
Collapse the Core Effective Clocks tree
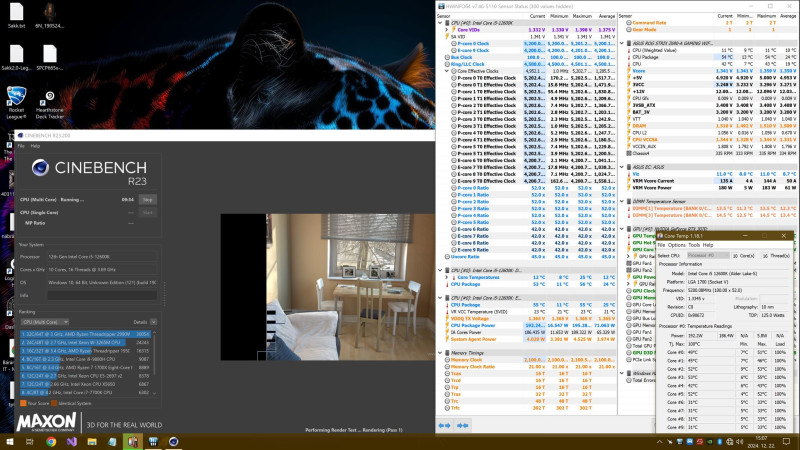(447, 71)
